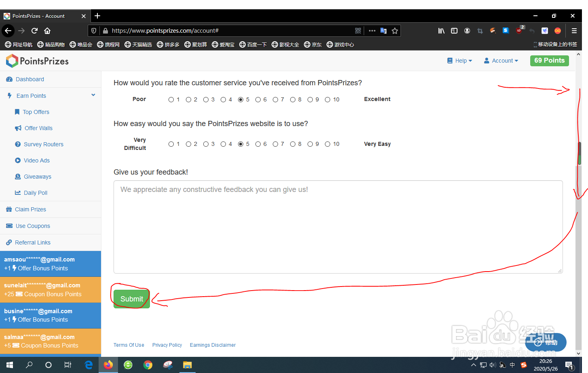This screenshot has height=373, width=588.
Task: Click the PointsPrizes logo
Action: pyautogui.click(x=37, y=61)
